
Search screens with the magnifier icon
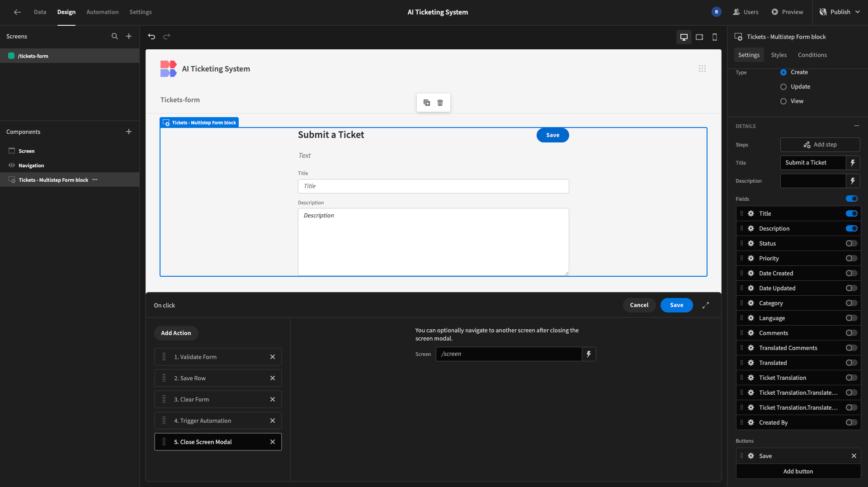point(115,36)
